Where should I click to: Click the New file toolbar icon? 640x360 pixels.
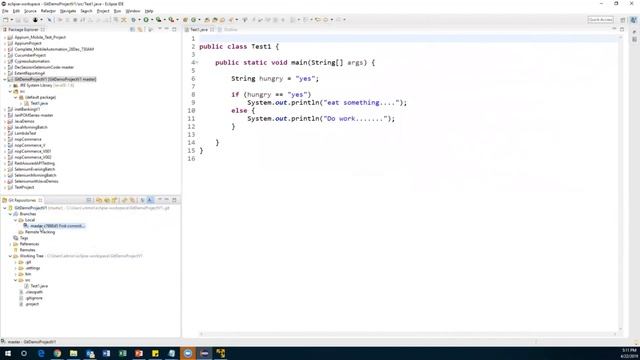tap(6, 20)
